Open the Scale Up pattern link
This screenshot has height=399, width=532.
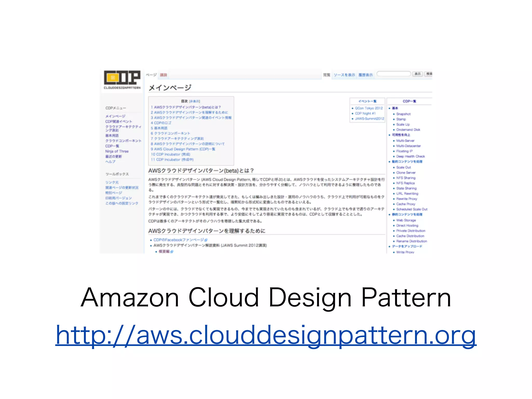tap(403, 124)
